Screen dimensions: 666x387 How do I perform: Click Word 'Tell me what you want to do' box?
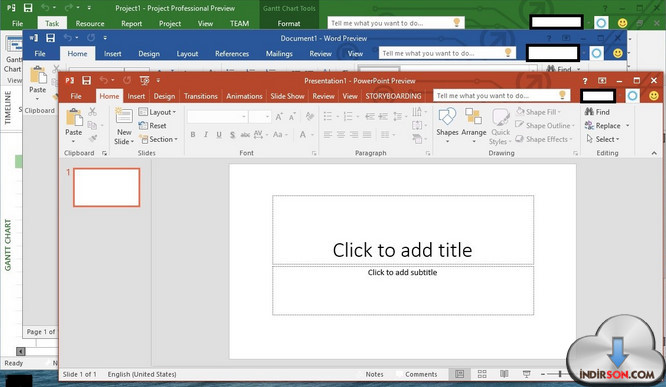pos(447,53)
